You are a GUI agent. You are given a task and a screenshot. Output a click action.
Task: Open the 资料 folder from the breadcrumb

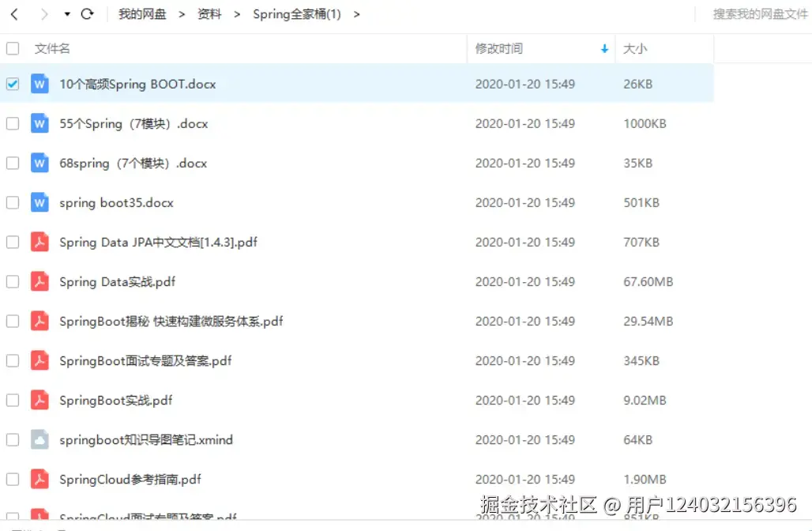tap(209, 13)
